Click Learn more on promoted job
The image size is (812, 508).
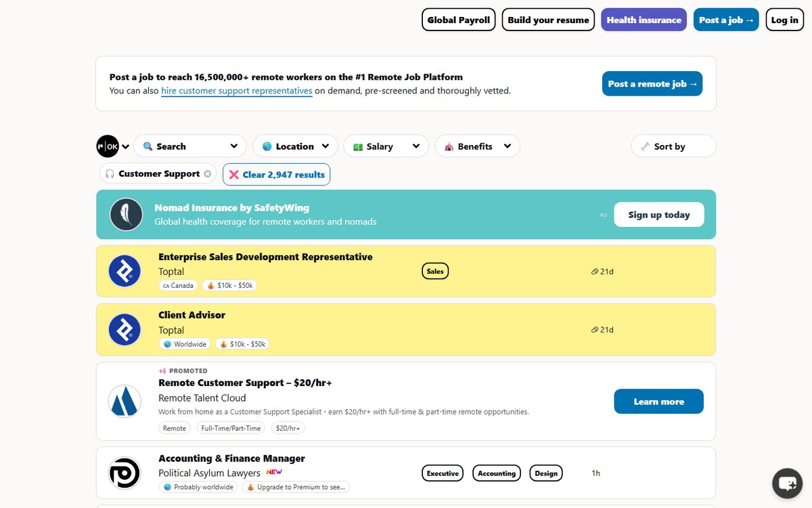tap(659, 401)
